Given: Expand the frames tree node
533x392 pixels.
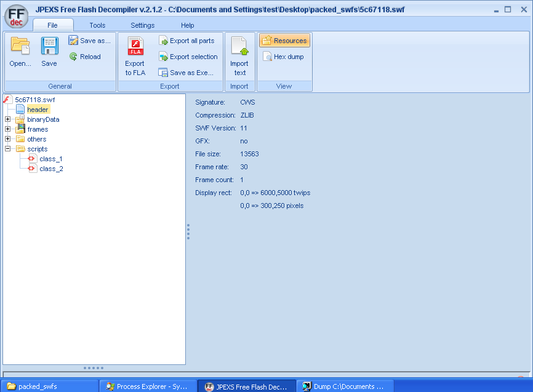Looking at the screenshot, I should tap(8, 129).
